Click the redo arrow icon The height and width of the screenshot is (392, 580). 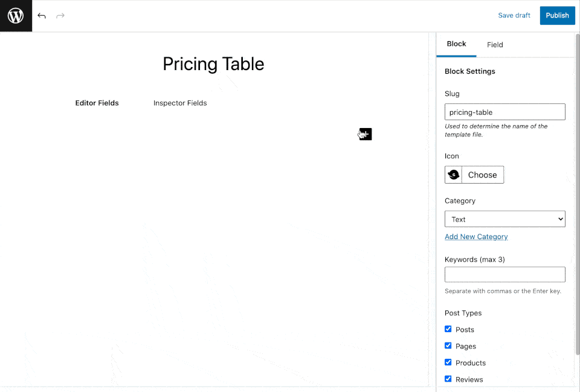60,16
